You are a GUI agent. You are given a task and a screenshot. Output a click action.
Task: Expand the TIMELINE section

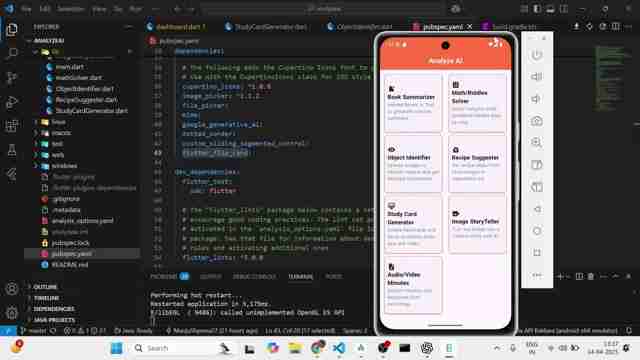coord(47,298)
